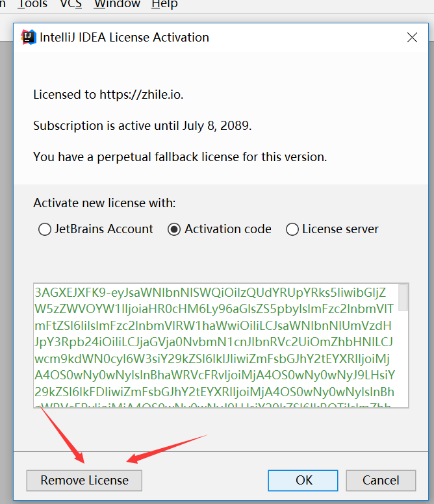Select the JetBrains Account radio option

[x=45, y=229]
